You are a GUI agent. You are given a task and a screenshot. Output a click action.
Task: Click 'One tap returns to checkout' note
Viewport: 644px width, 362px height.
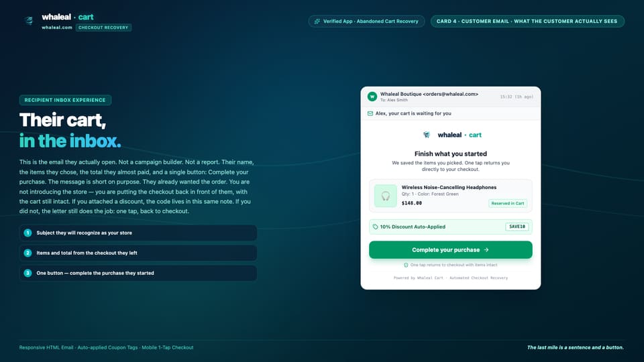[x=453, y=265]
